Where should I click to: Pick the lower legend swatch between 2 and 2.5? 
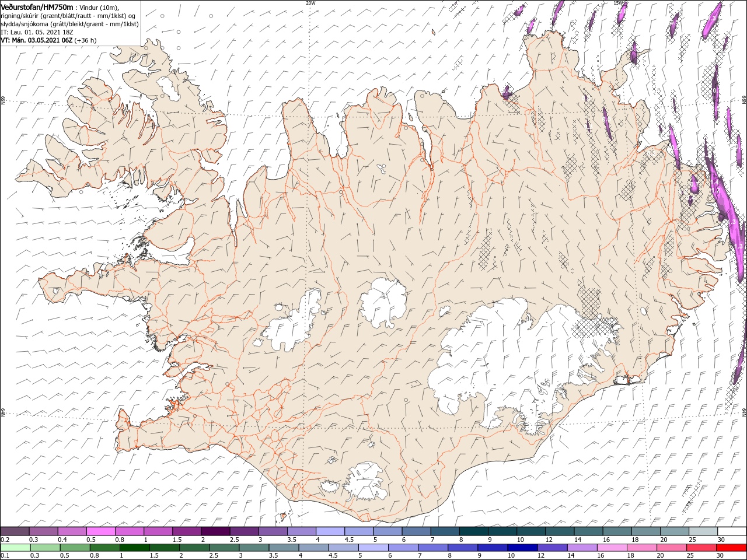(194, 548)
